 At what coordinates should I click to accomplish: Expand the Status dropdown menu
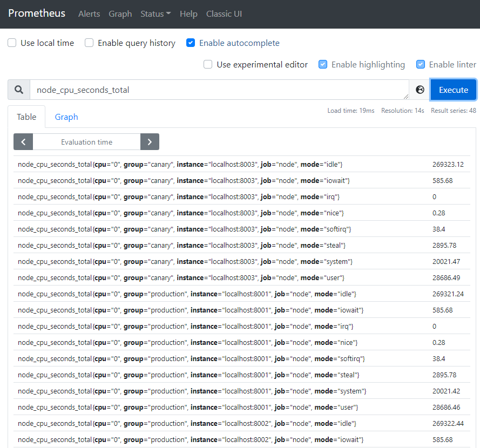tap(156, 14)
